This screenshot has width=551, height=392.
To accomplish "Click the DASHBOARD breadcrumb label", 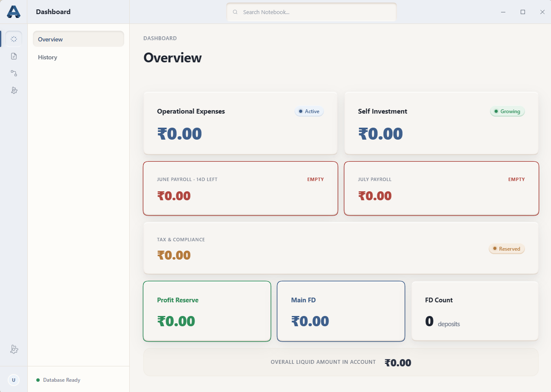I will coord(160,38).
